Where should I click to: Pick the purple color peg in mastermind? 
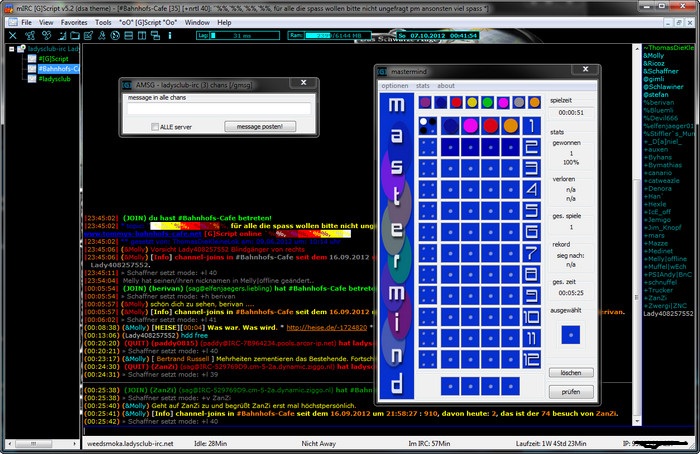425,103
